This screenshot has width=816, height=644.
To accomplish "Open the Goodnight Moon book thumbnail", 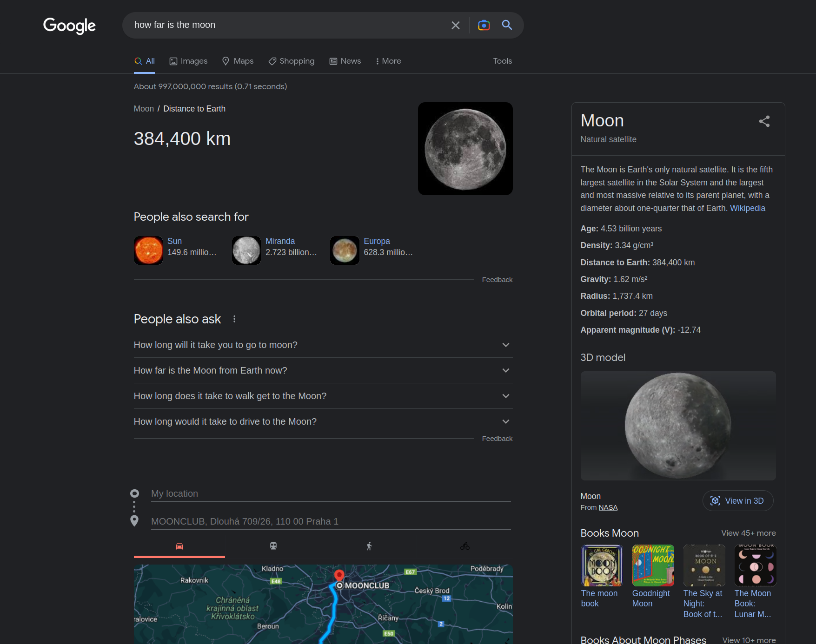I will pyautogui.click(x=653, y=565).
